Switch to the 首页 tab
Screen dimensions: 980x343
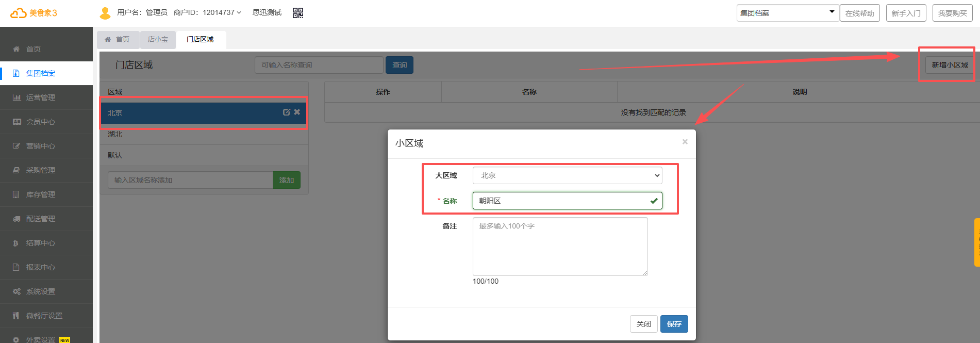point(118,40)
